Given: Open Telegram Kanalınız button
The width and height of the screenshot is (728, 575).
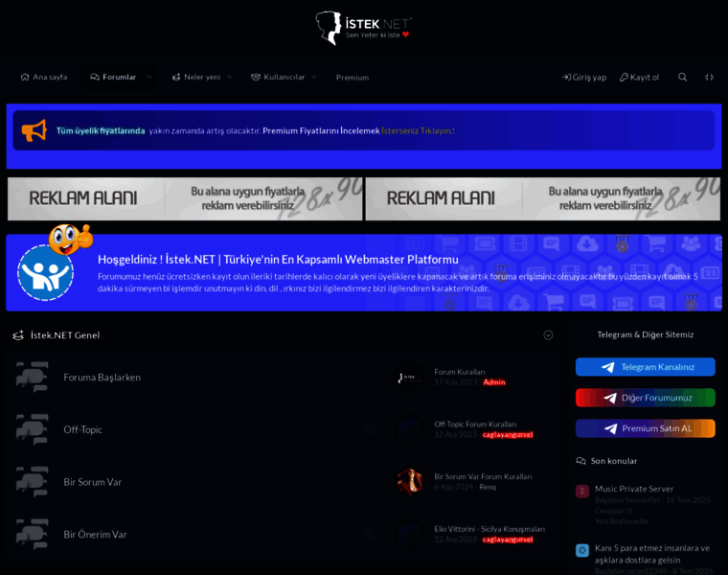Looking at the screenshot, I should tap(646, 367).
